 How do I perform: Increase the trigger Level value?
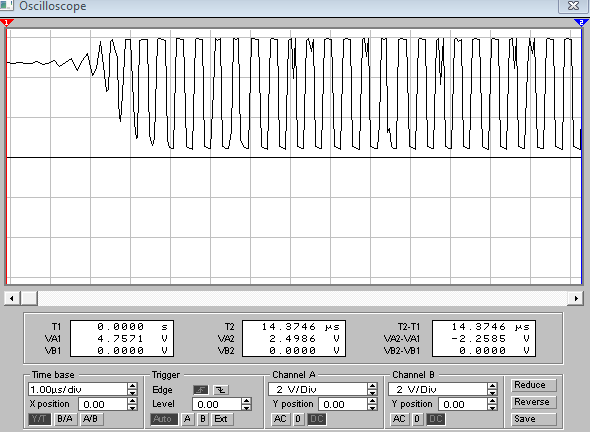tap(246, 401)
